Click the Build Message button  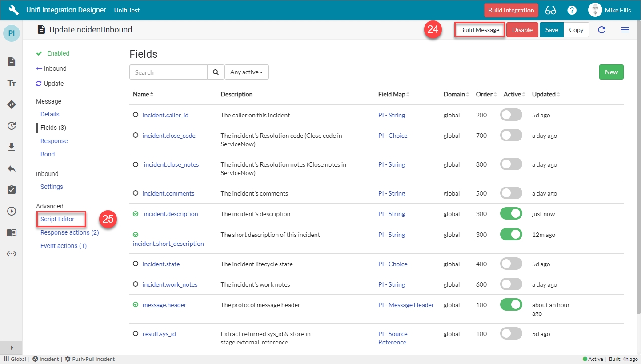(479, 30)
